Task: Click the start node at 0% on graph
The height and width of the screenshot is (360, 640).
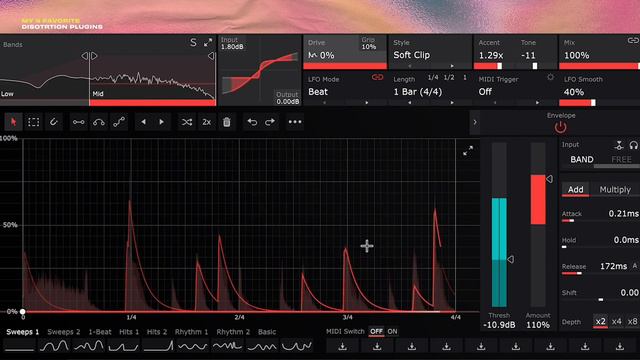Action: pyautogui.click(x=23, y=311)
